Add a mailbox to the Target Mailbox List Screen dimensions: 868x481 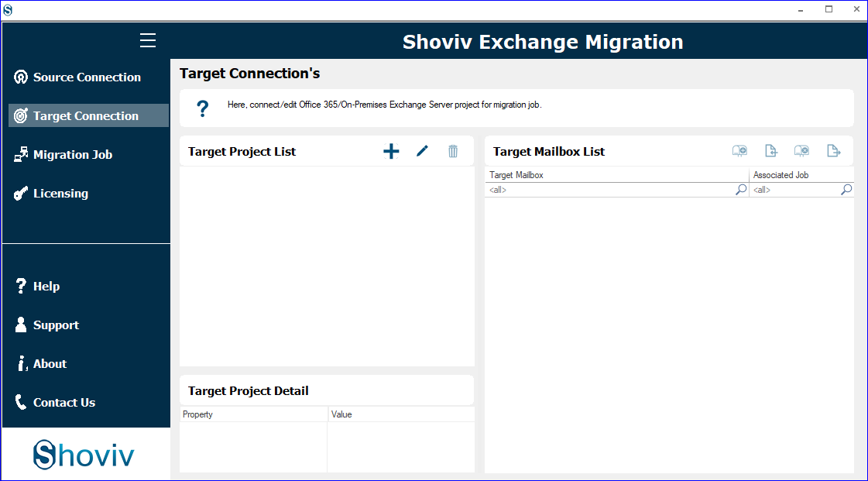[x=739, y=150]
